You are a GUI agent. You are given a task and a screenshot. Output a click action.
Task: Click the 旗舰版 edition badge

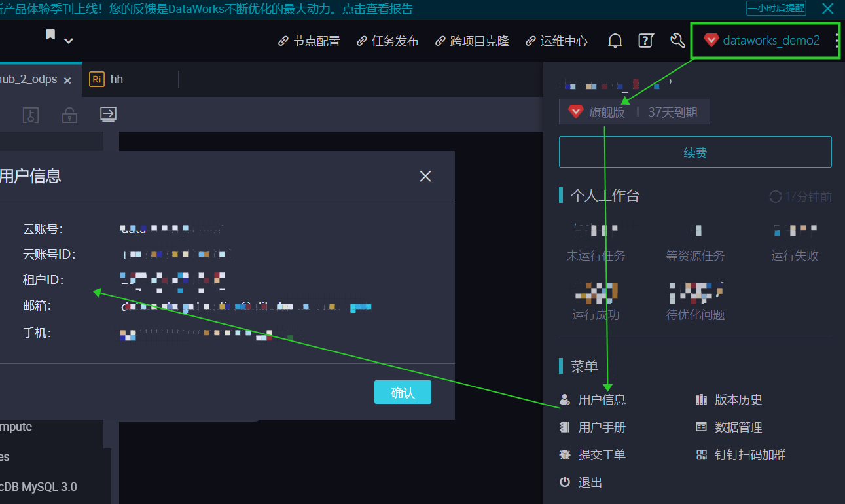click(607, 113)
